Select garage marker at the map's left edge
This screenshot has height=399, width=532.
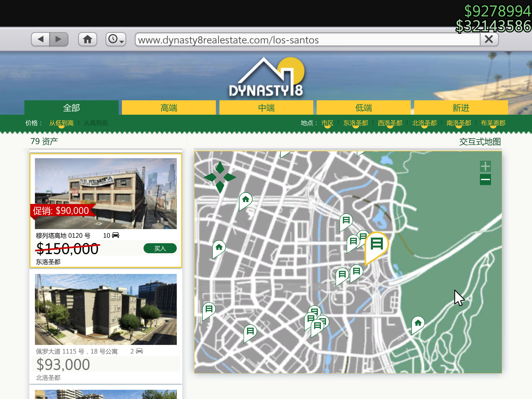pos(209,311)
